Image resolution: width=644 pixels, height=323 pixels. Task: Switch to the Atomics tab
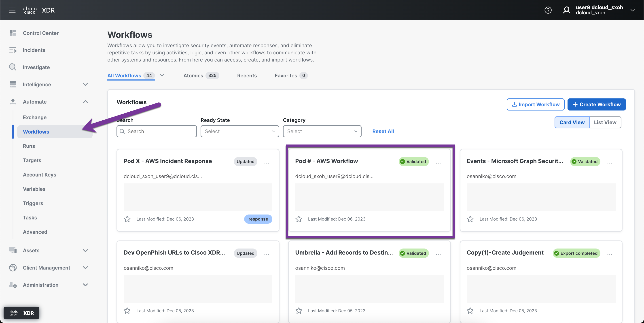click(193, 76)
